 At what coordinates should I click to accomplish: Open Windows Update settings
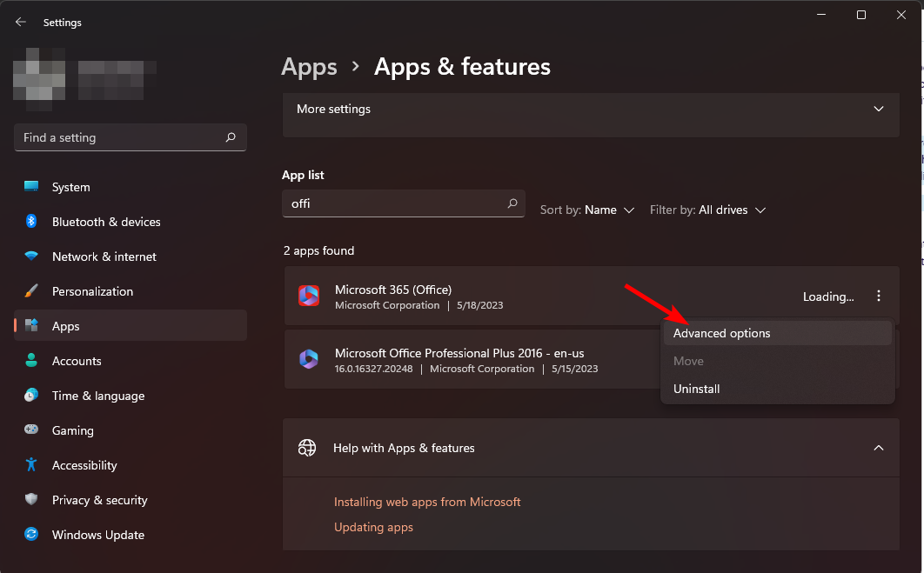(131, 534)
